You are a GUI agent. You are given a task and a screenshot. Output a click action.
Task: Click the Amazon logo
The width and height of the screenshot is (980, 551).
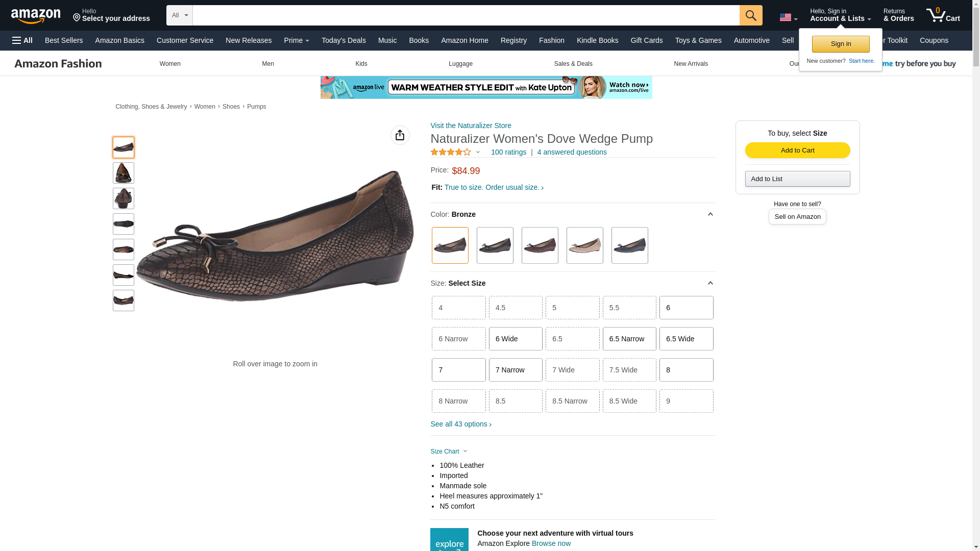click(36, 16)
